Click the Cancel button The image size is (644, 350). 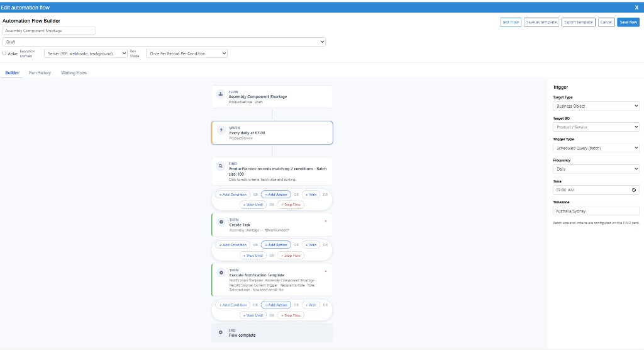tap(606, 22)
